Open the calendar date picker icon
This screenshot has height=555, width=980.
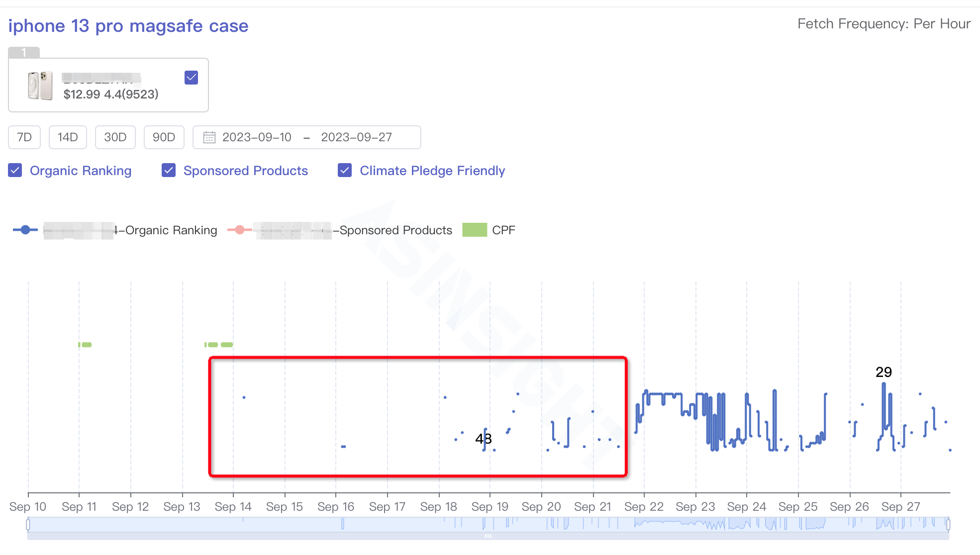pyautogui.click(x=209, y=137)
